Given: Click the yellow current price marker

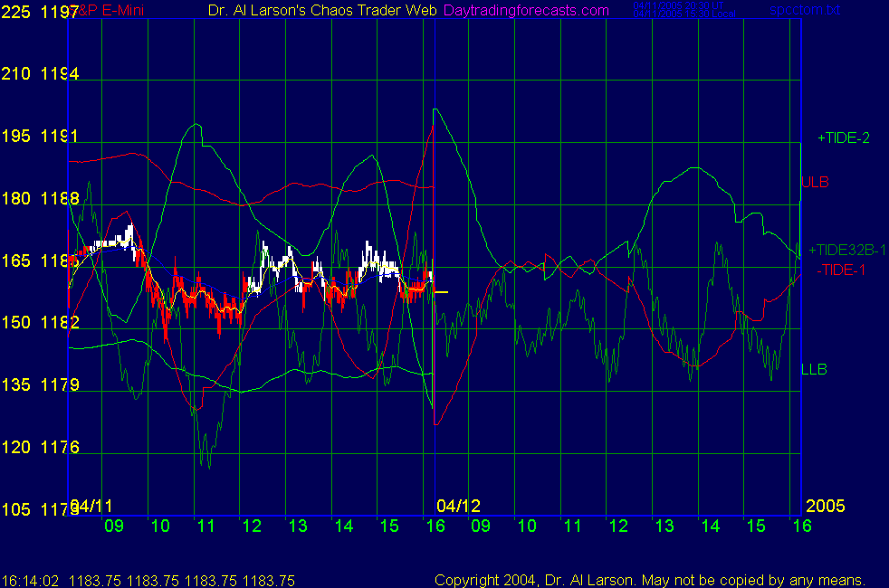Looking at the screenshot, I should (x=442, y=292).
